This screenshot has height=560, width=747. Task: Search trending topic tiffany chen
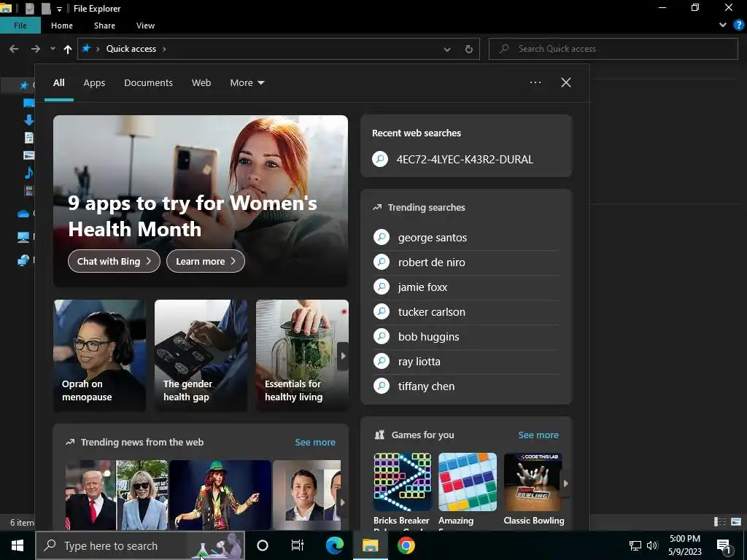[x=466, y=386]
